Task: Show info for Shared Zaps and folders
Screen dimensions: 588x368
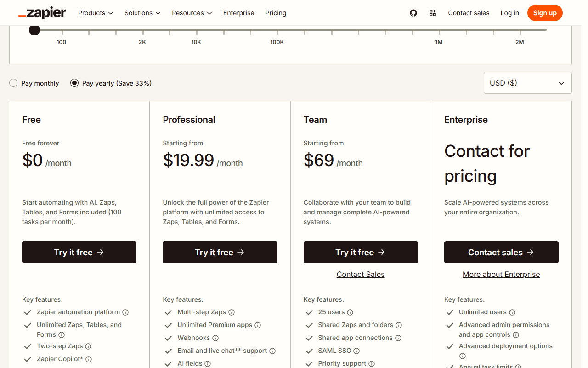Action: 399,325
